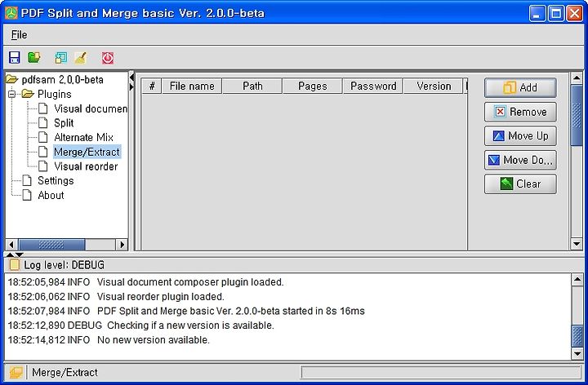Click tree panel scroll right arrow
Screen dimensions: 588x385
tap(122, 245)
